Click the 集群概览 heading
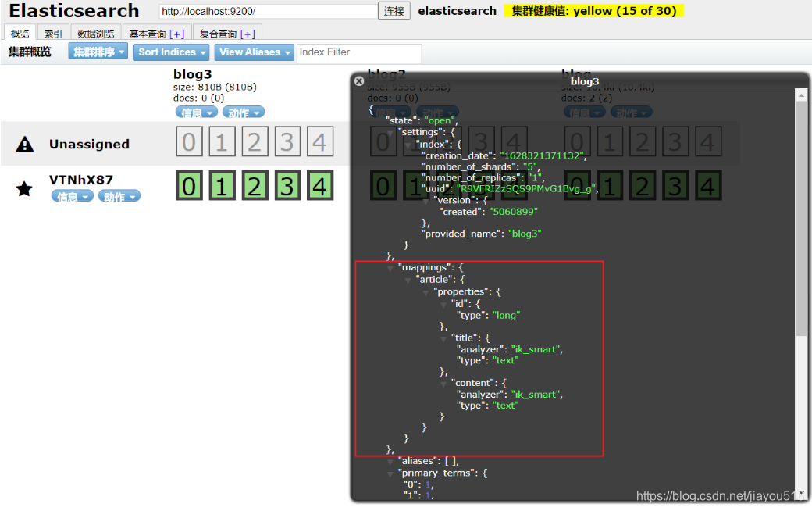812x511 pixels. point(30,52)
